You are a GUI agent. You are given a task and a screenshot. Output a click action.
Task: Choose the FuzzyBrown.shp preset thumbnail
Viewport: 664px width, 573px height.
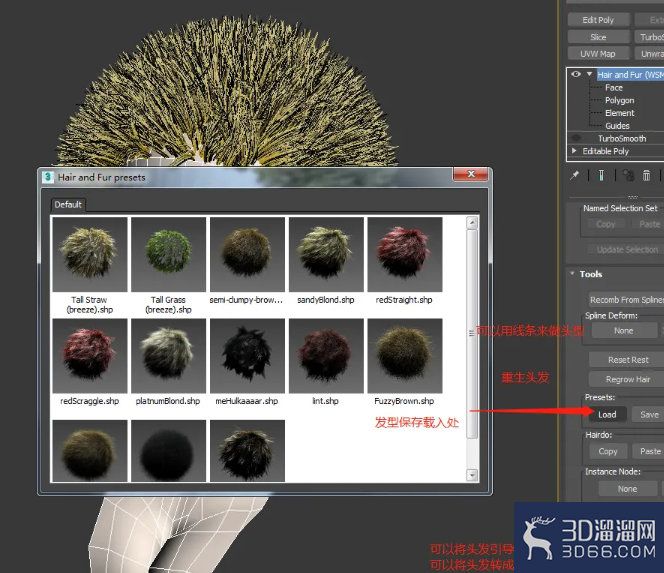(x=405, y=356)
